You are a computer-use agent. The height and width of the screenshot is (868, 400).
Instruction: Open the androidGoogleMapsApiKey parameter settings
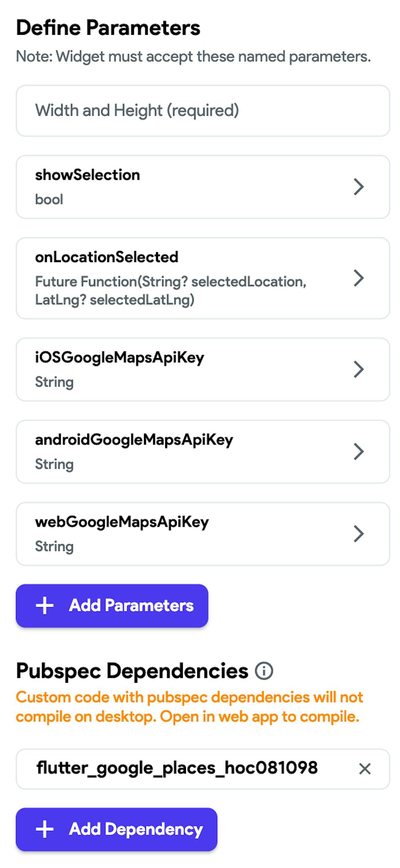point(359,451)
